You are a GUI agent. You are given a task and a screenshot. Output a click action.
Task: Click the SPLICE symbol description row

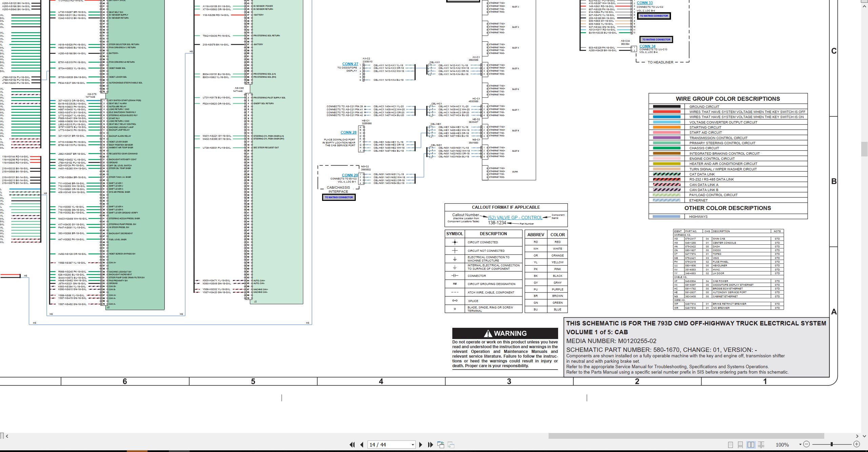484,301
